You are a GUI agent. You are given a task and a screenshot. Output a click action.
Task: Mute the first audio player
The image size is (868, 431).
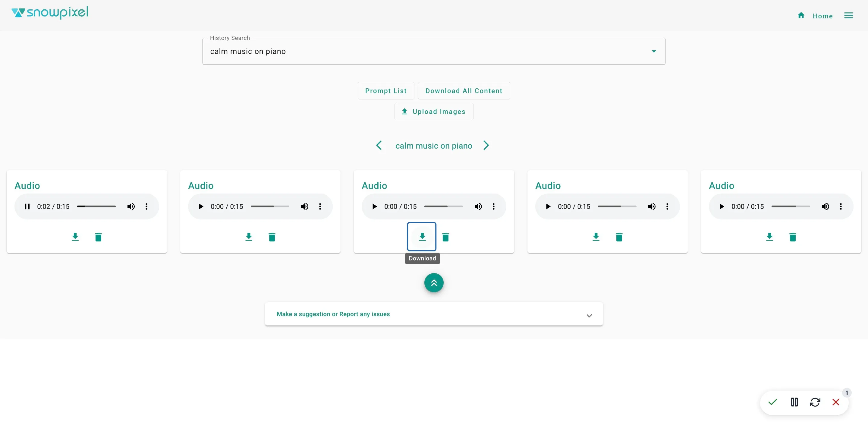point(131,206)
